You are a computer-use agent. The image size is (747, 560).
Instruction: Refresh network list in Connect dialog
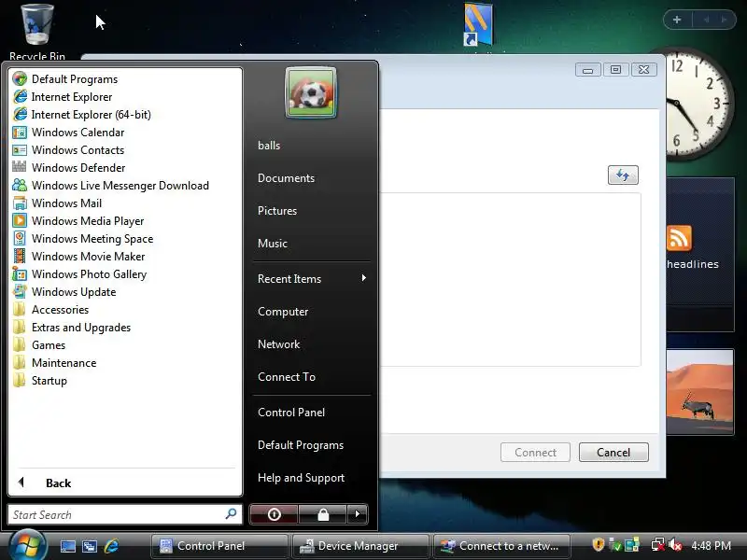click(623, 175)
